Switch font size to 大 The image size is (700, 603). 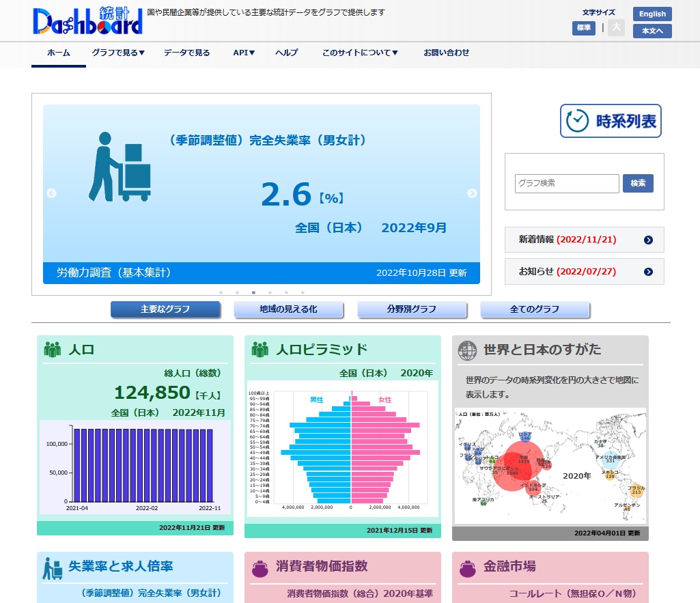[x=615, y=28]
